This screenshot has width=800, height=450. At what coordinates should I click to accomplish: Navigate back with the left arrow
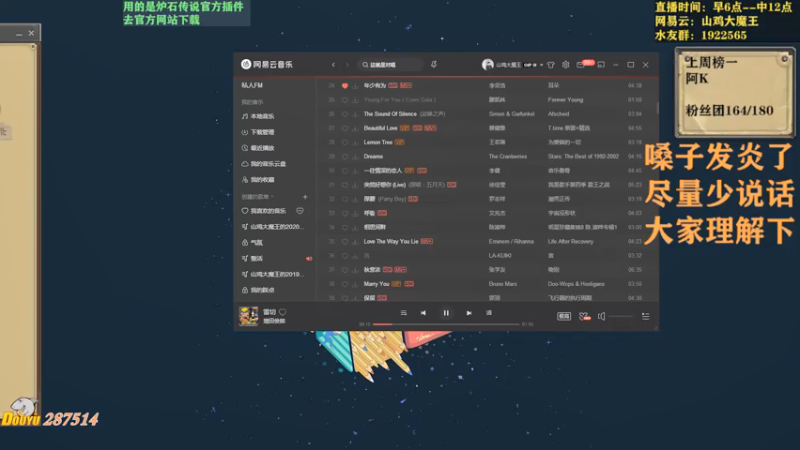[x=333, y=65]
